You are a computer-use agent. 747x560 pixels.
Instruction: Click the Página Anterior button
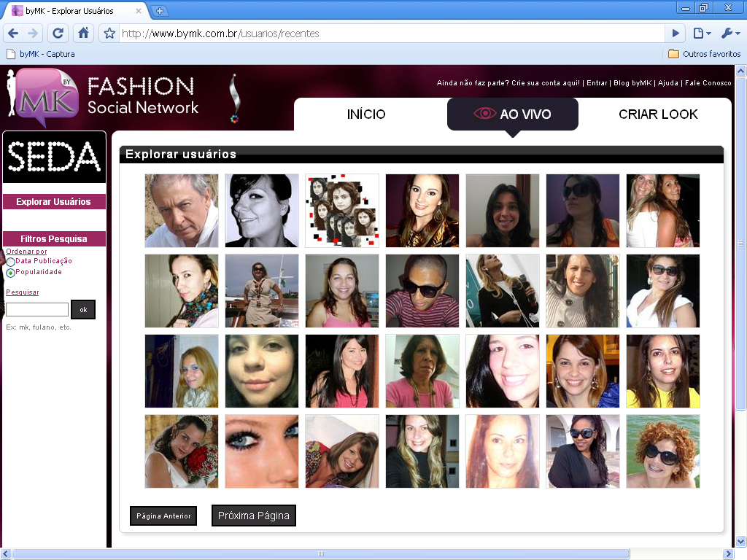pyautogui.click(x=163, y=516)
